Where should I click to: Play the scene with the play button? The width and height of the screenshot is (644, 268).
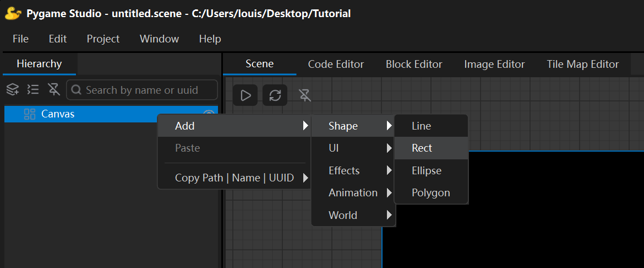point(245,95)
